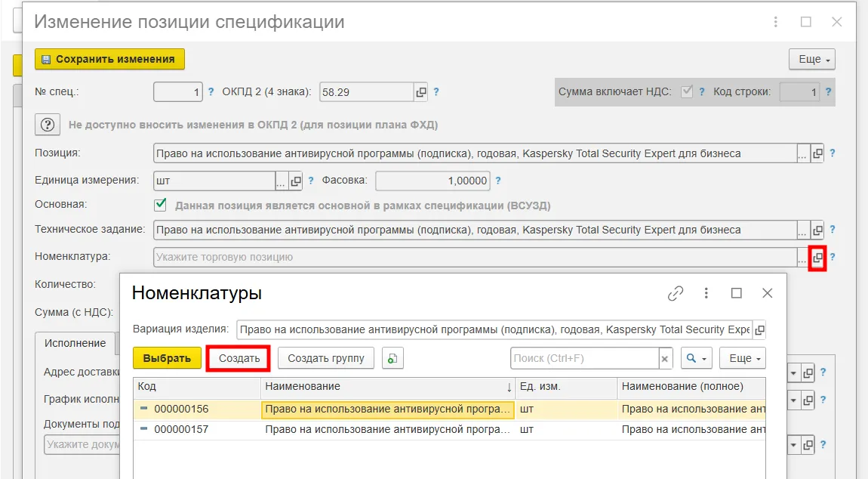This screenshot has height=479, width=868.
Task: Open Еще menu in Номенклатуры window
Action: [x=743, y=358]
